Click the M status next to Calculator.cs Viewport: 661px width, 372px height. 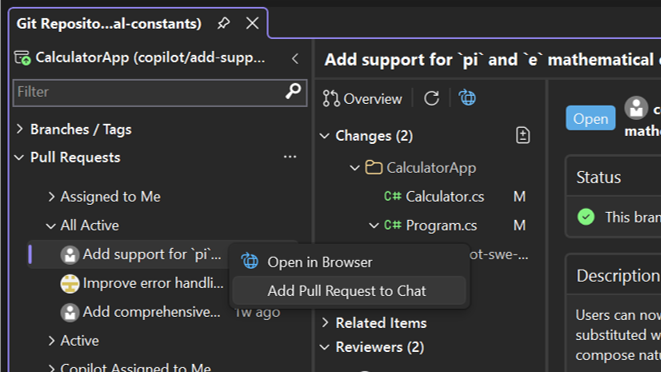pyautogui.click(x=519, y=197)
